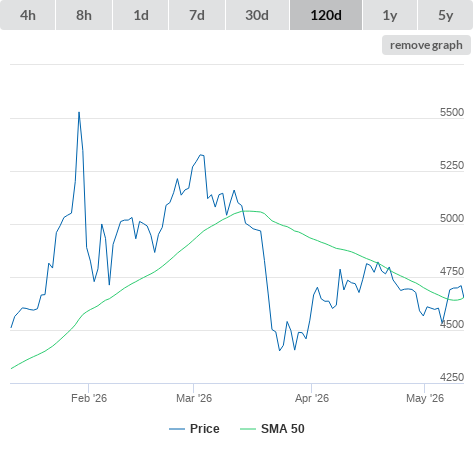
Task: Click the May '26 axis label
Action: click(x=425, y=398)
